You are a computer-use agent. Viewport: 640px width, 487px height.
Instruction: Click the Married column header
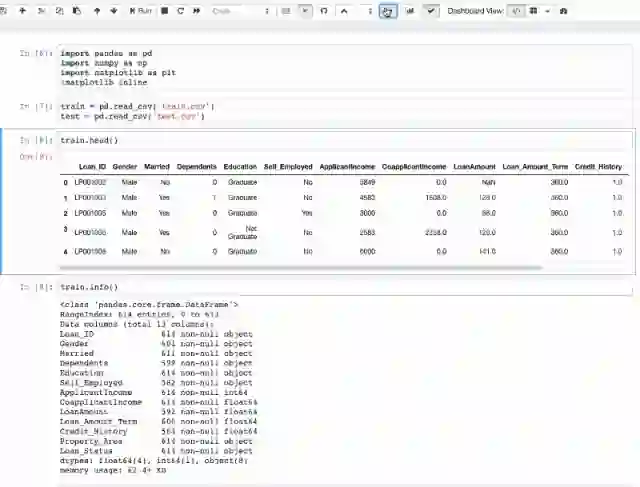coord(157,167)
